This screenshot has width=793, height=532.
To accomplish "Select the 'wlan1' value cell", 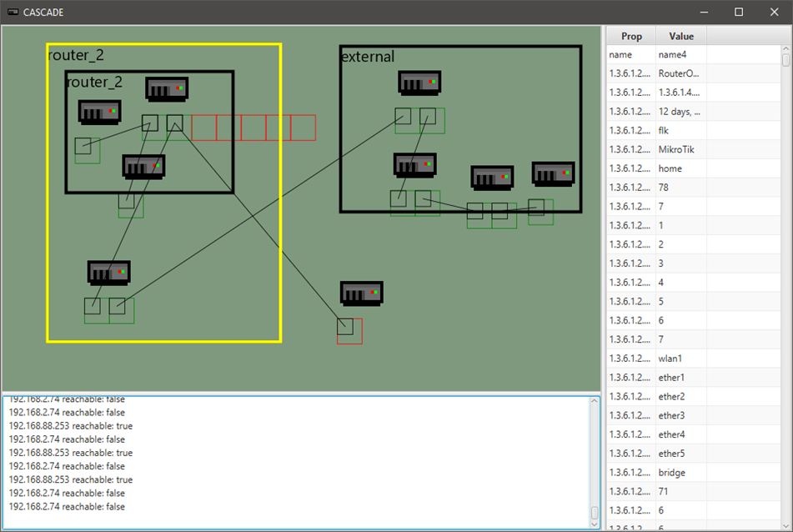I will [680, 359].
